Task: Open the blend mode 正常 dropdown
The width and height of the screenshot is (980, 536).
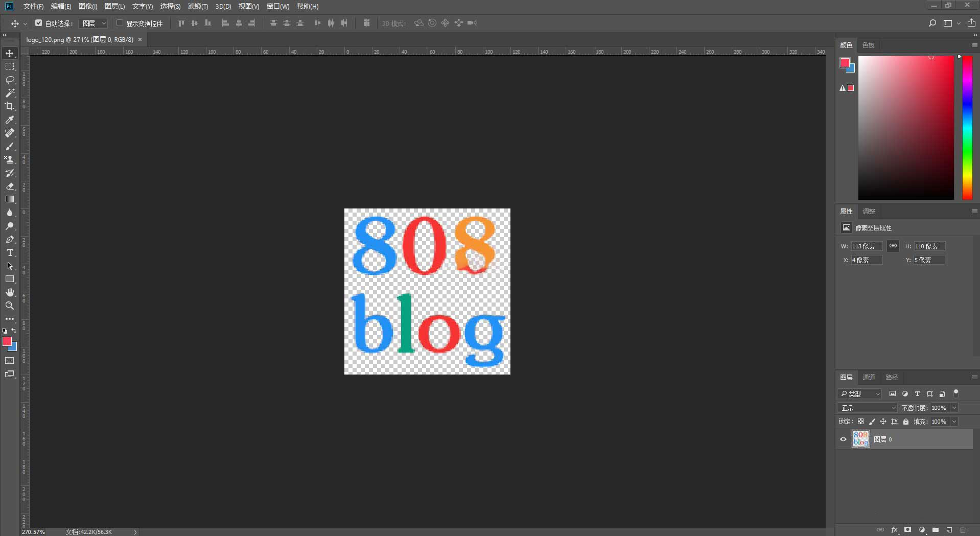Action: [867, 408]
